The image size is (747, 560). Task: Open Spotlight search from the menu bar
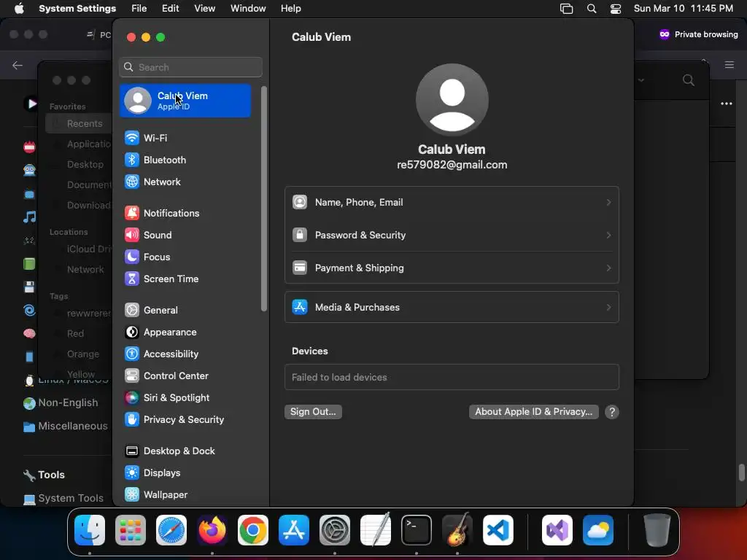tap(592, 9)
